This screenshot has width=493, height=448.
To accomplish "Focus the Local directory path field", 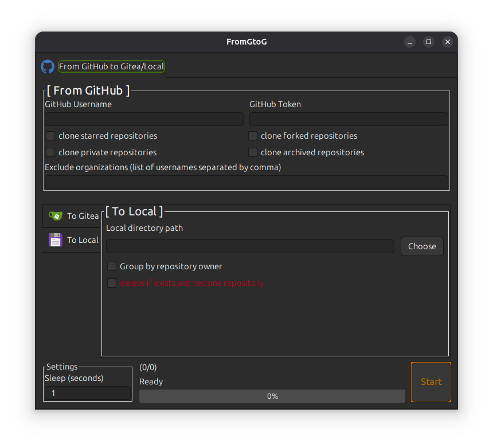I will (x=251, y=246).
